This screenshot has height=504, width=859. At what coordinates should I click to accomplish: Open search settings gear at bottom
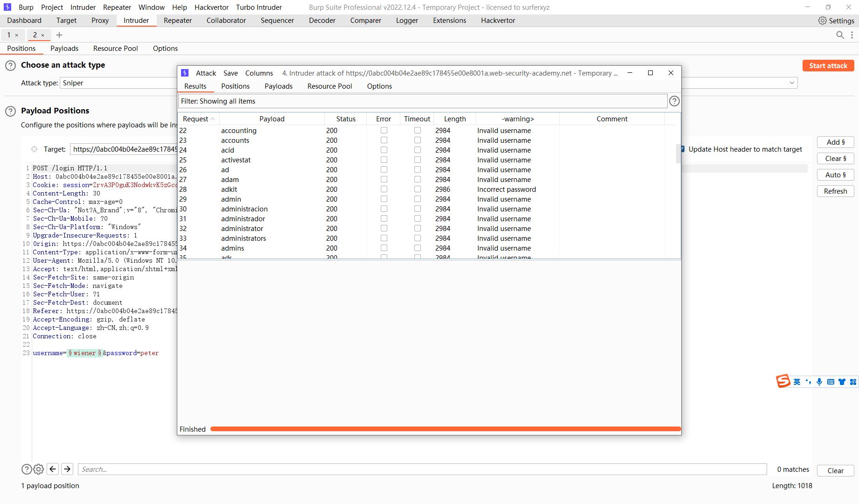tap(39, 469)
